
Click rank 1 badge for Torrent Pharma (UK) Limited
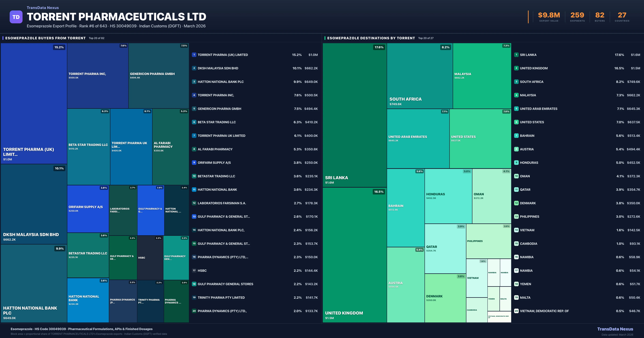194,55
